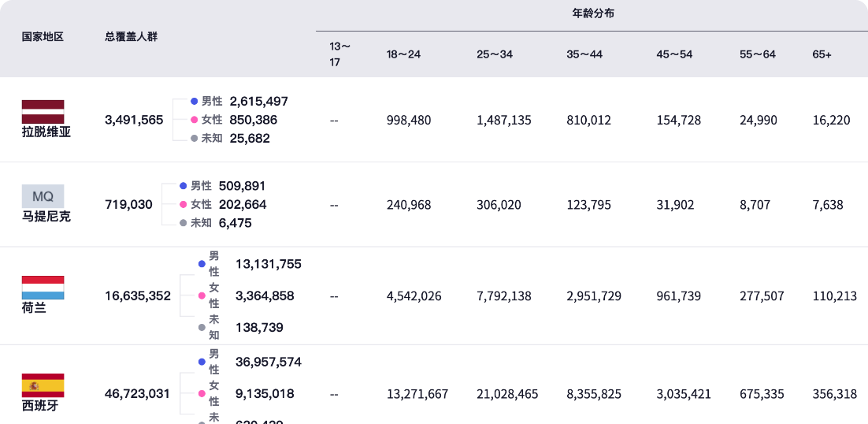Click the 810,012 cell

(x=589, y=120)
